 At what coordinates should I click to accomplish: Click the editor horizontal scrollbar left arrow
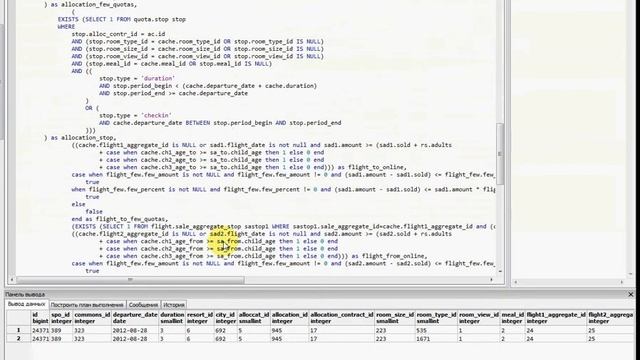pos(11,280)
